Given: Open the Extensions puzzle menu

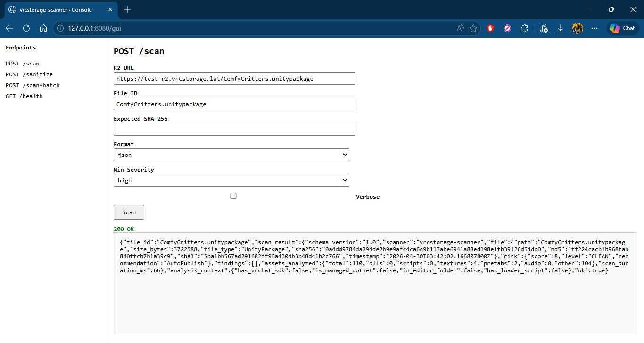Looking at the screenshot, I should [524, 28].
